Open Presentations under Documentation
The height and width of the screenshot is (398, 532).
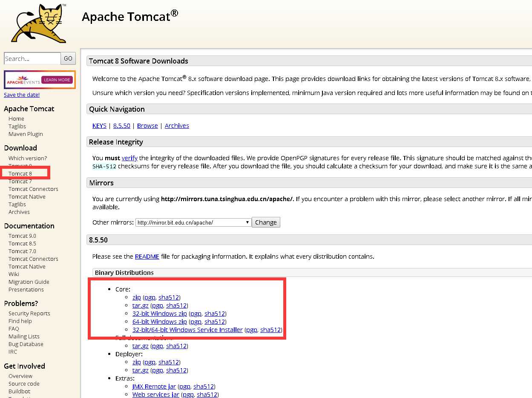pyautogui.click(x=26, y=289)
